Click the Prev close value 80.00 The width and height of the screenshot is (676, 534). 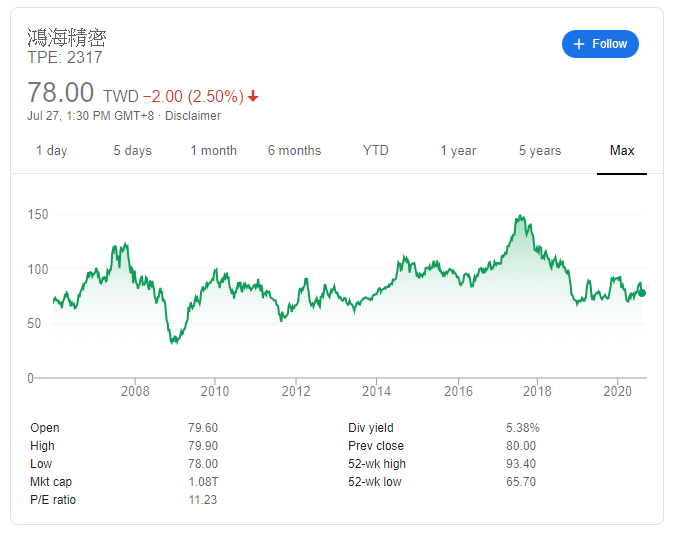click(521, 446)
